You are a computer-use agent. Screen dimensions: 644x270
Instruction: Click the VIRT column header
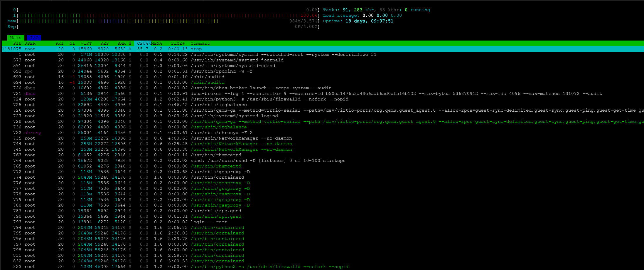tap(86, 43)
